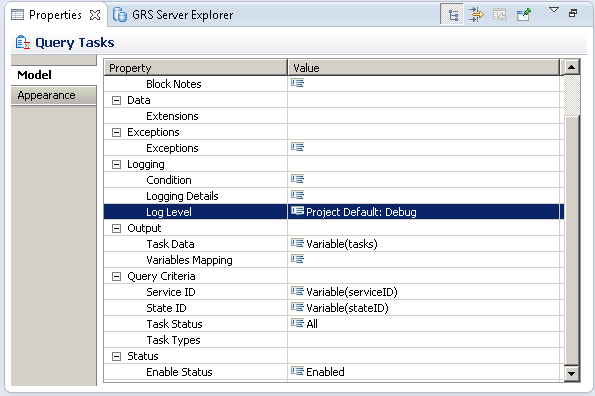
Task: Collapse the Status category
Action: [x=116, y=356]
